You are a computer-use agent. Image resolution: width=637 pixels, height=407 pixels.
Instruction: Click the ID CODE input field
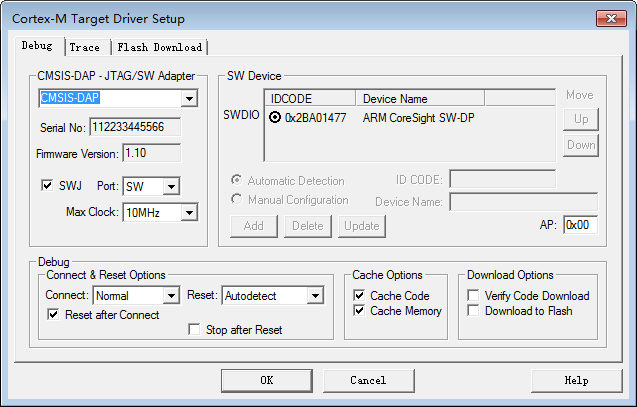click(x=503, y=179)
